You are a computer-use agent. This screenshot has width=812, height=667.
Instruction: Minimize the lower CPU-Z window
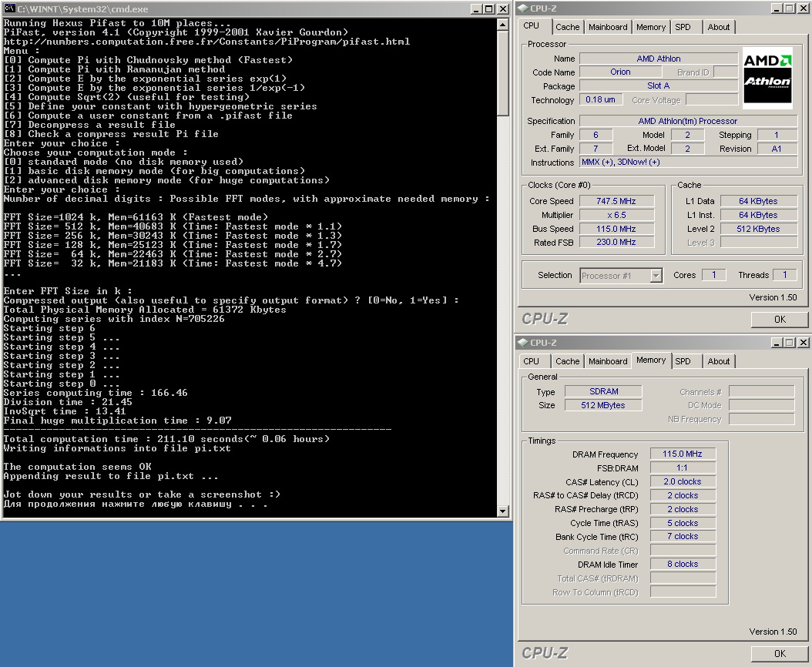pos(777,342)
